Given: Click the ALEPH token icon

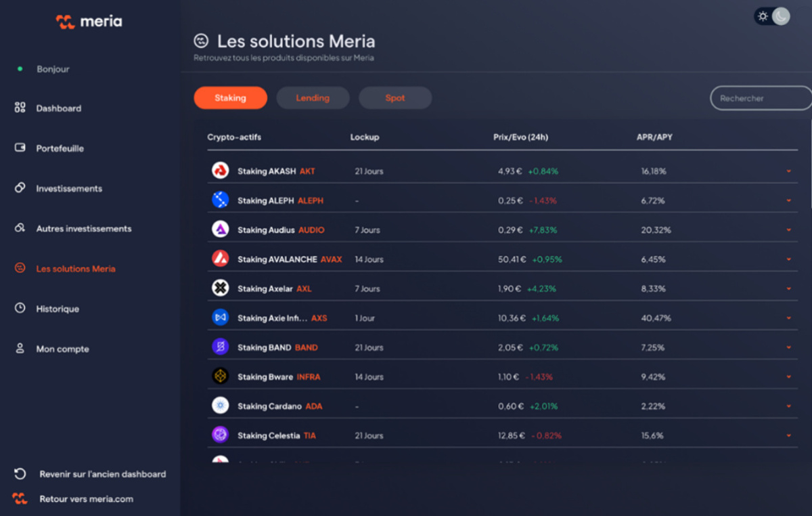Looking at the screenshot, I should point(220,200).
